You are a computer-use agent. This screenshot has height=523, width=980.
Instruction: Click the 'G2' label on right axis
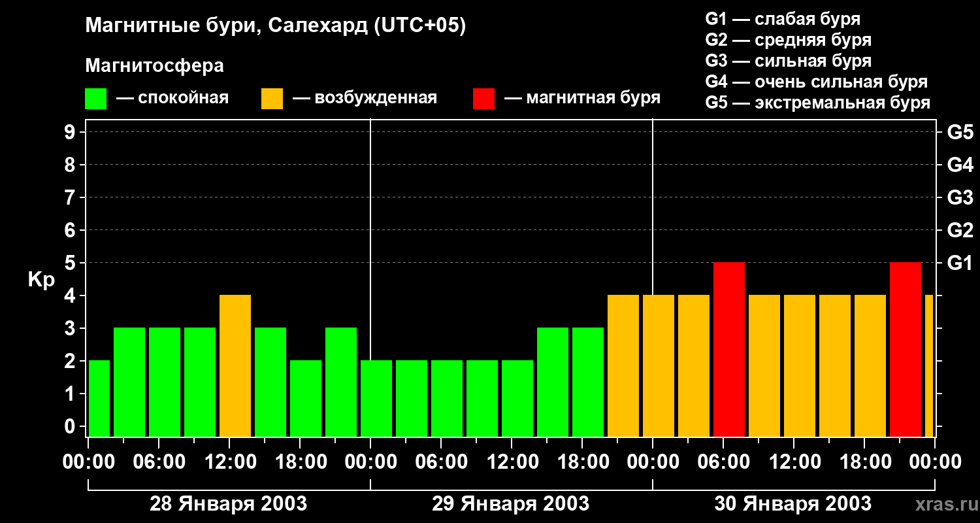960,230
